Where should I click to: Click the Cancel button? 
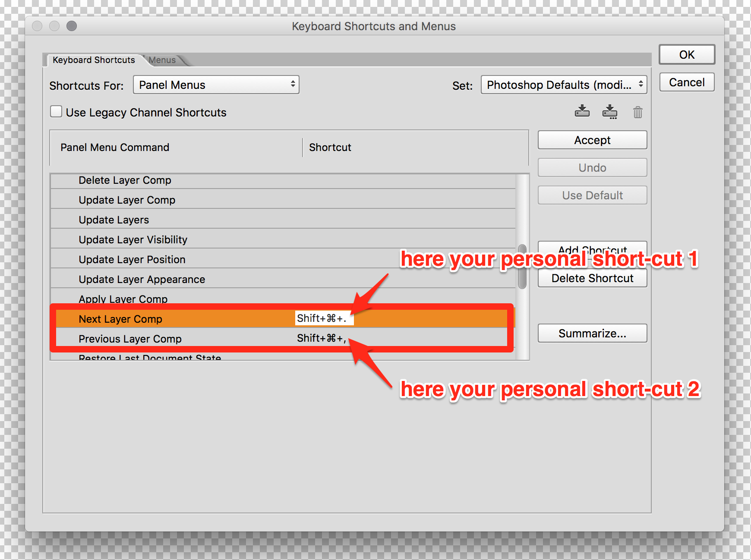[686, 82]
